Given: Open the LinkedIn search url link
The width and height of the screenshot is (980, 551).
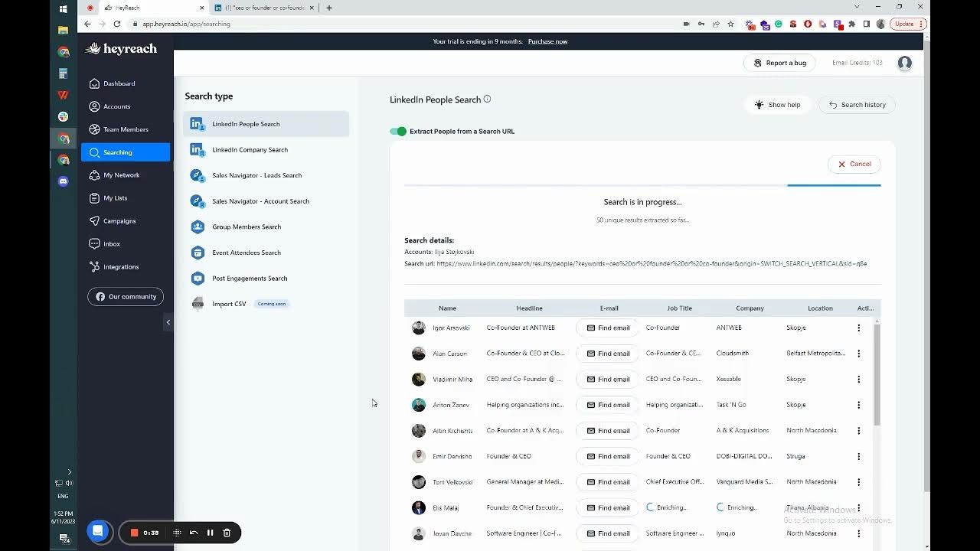Looking at the screenshot, I should click(x=652, y=264).
